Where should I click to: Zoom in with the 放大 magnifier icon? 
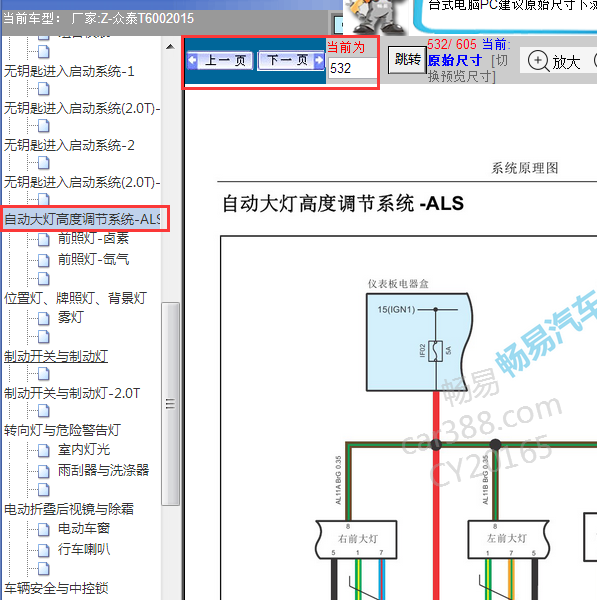[538, 61]
